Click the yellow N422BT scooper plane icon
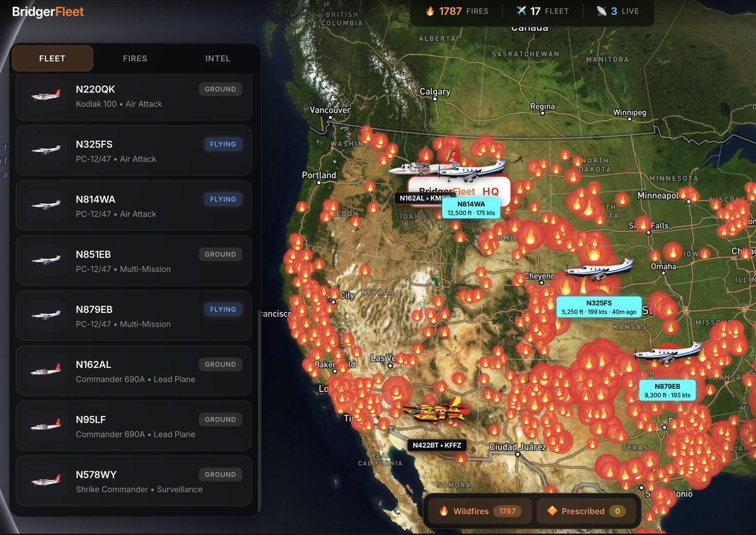This screenshot has width=756, height=535. coord(435,410)
